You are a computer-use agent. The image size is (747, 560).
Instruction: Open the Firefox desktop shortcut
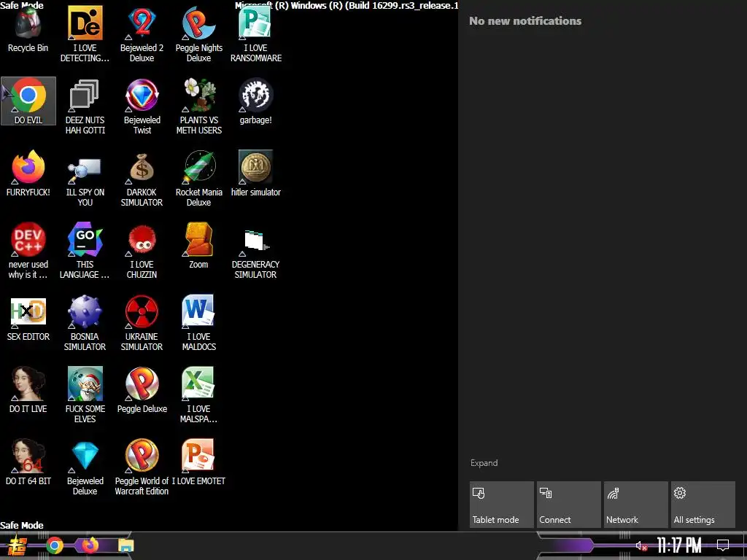[x=28, y=174]
